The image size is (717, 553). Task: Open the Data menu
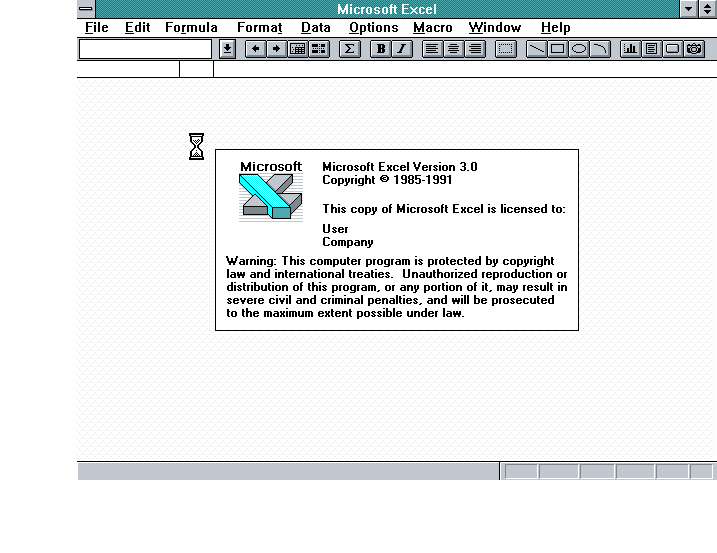316,27
